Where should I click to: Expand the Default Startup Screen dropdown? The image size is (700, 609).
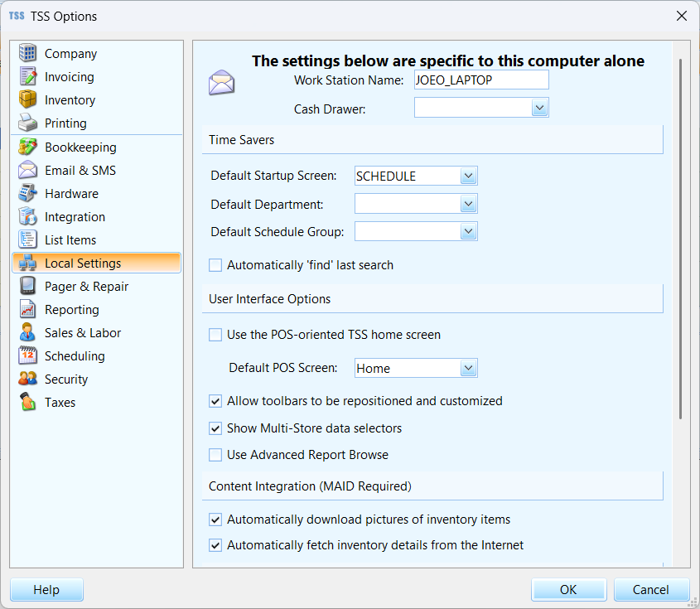(x=468, y=176)
